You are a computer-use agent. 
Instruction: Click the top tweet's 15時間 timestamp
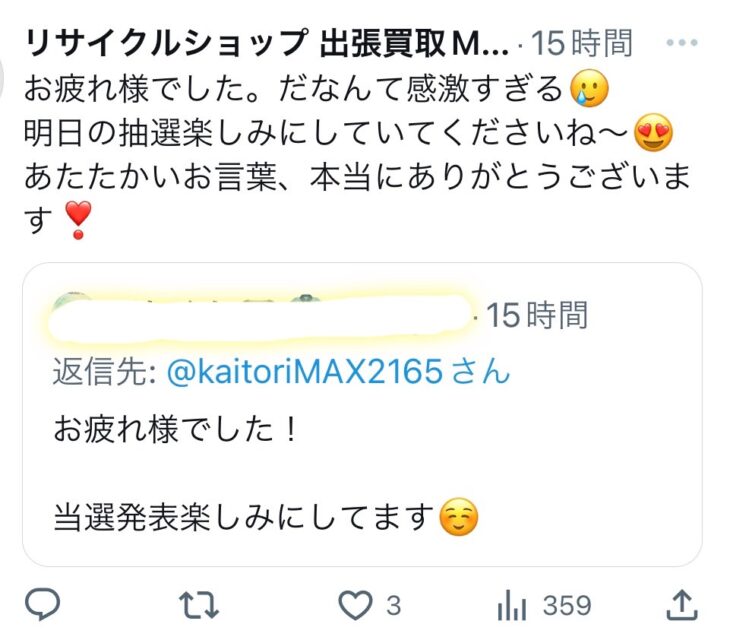point(581,43)
